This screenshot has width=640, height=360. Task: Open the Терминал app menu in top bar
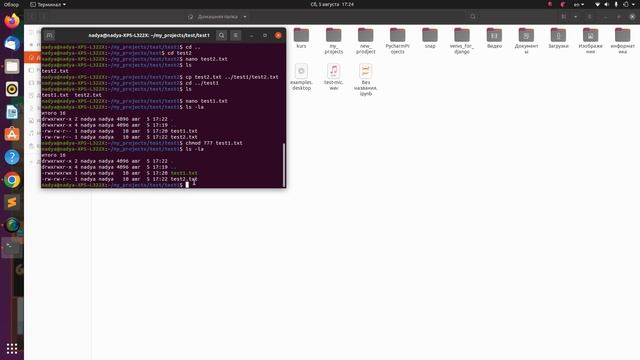48,4
